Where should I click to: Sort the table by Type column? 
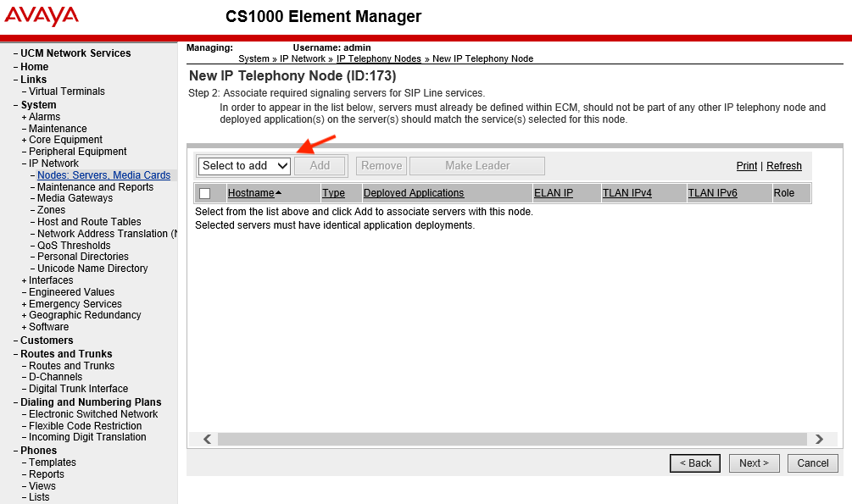point(334,193)
